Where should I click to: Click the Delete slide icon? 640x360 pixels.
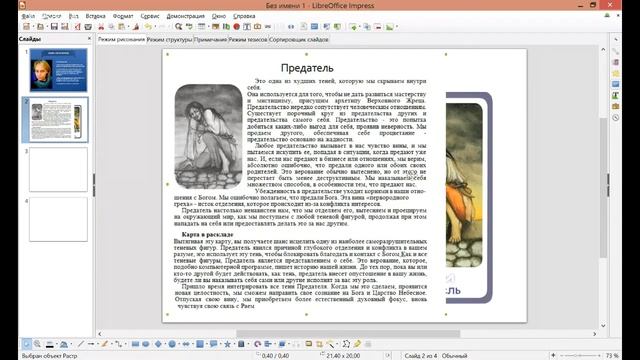click(x=378, y=27)
